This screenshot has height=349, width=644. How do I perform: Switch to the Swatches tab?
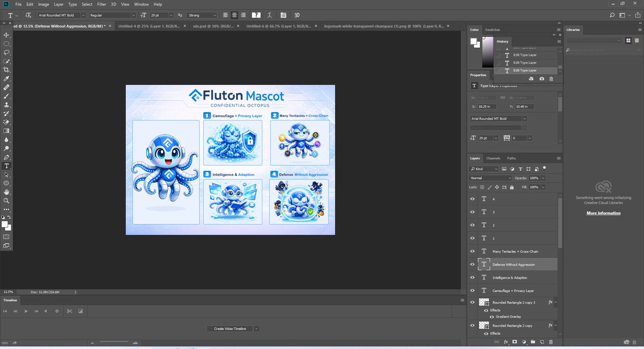pos(492,30)
